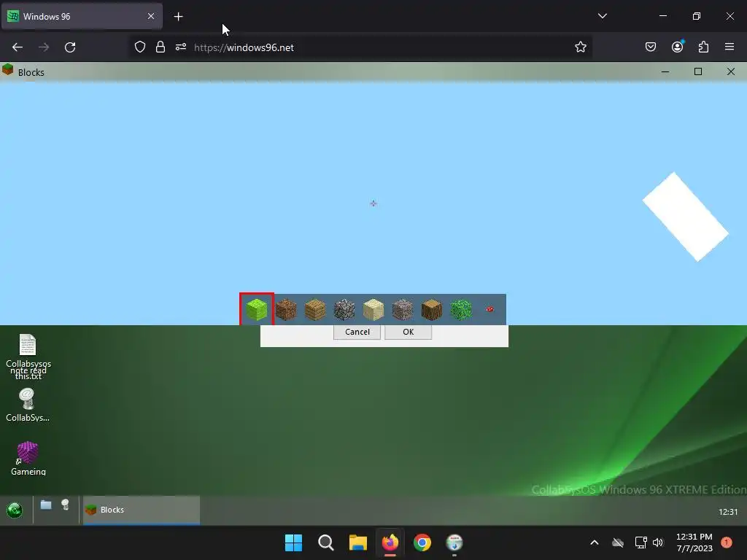
Task: Open the volume control in system tray
Action: tap(658, 542)
